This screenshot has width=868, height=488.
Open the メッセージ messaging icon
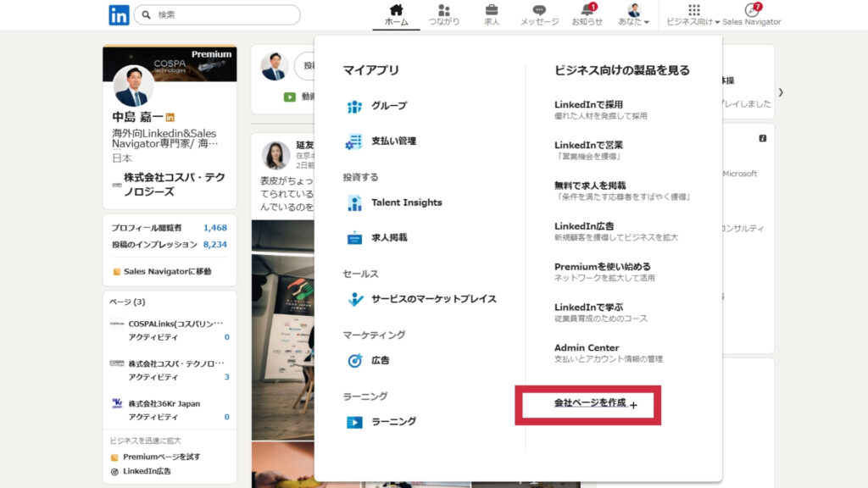[x=539, y=11]
